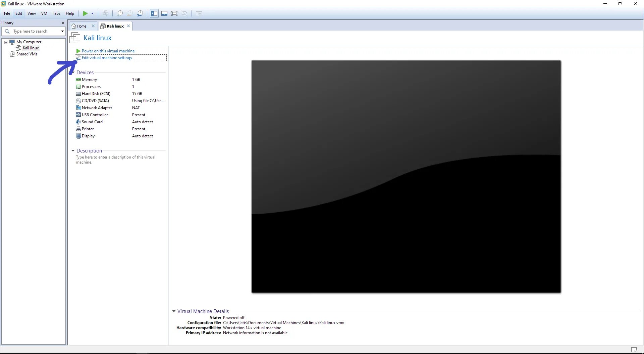
Task: Open the snapshot manager toolbar icon
Action: pyautogui.click(x=140, y=13)
